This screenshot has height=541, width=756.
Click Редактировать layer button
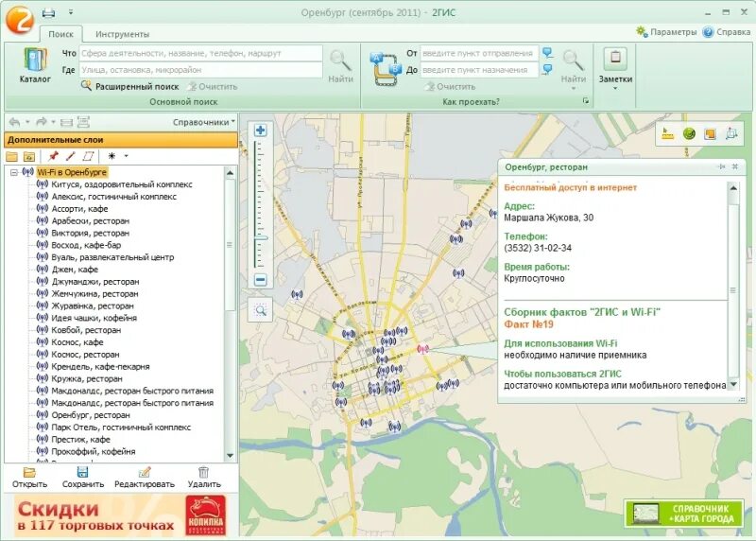pos(145,478)
